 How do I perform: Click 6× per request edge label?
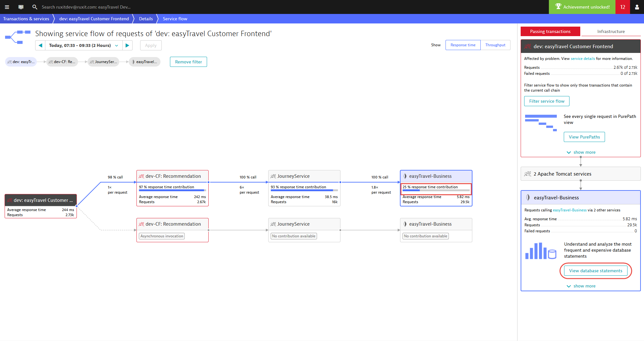click(249, 190)
